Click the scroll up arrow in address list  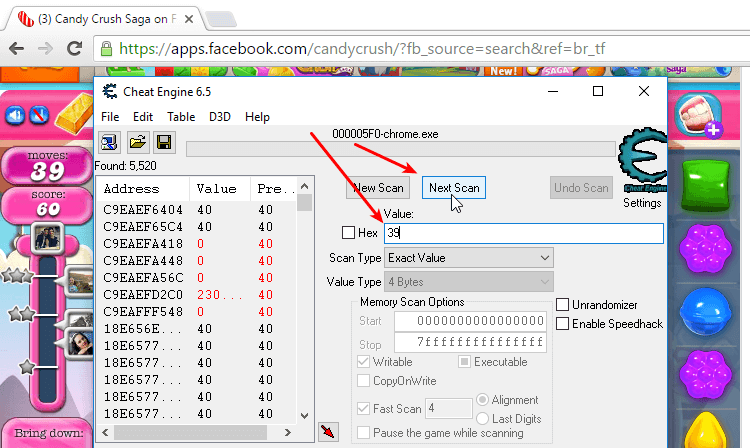click(x=304, y=186)
